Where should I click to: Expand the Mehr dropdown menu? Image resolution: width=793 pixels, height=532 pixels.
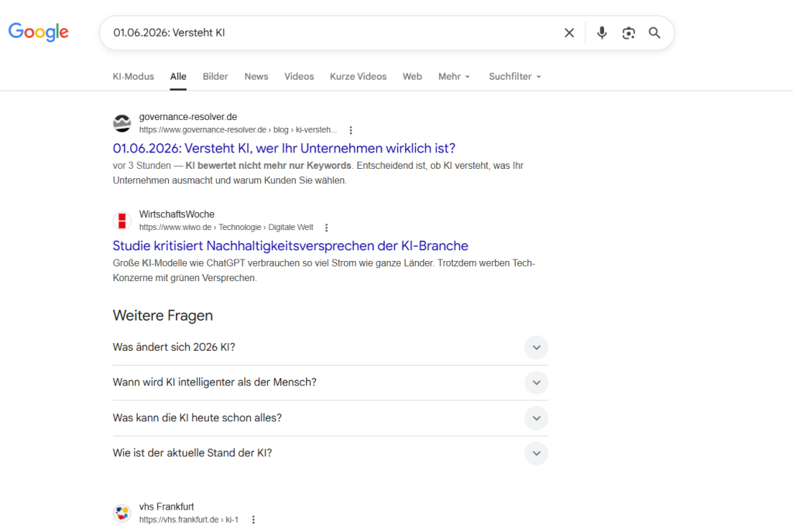point(454,77)
